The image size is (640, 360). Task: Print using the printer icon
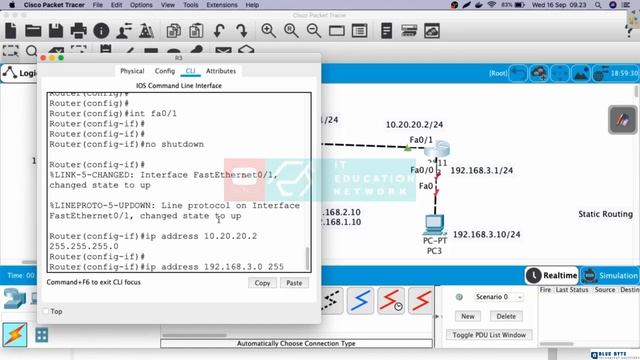(78, 31)
